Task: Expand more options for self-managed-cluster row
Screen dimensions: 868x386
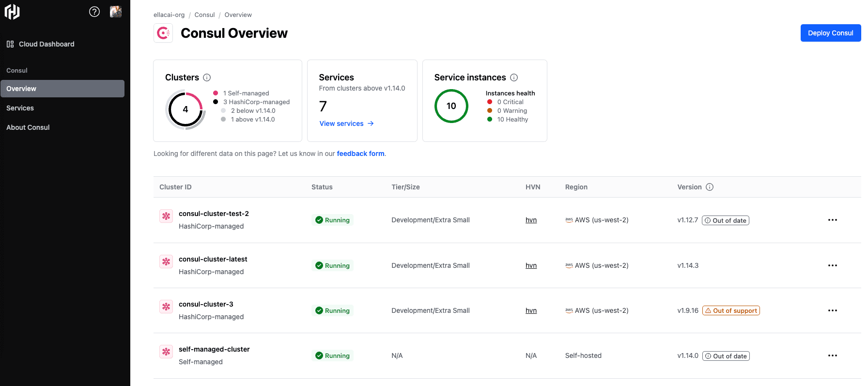Action: tap(832, 355)
